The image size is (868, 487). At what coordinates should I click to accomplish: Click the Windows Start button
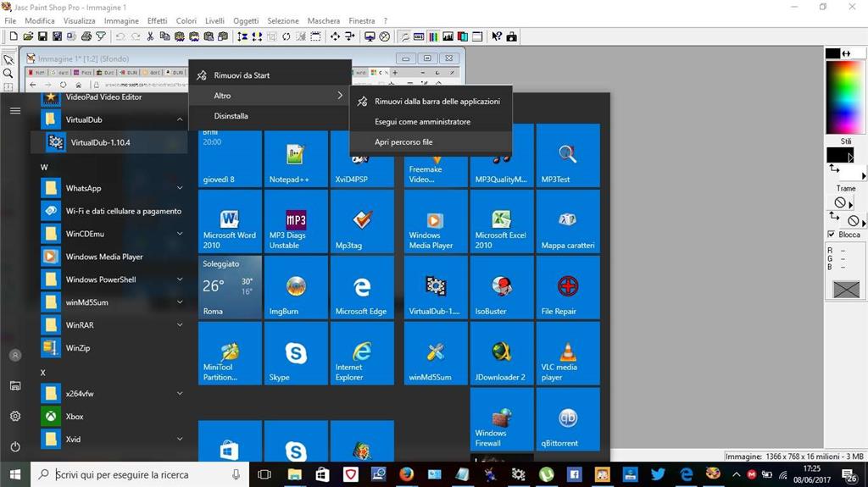click(15, 475)
